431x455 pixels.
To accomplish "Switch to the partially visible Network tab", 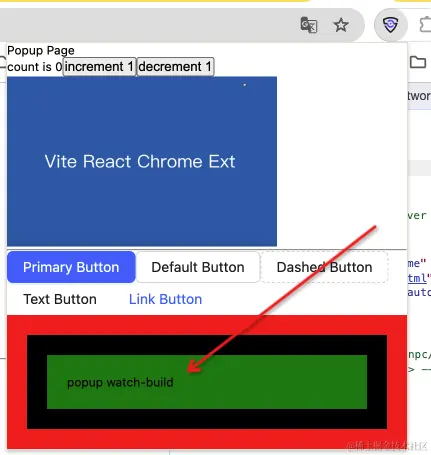I will [x=419, y=96].
